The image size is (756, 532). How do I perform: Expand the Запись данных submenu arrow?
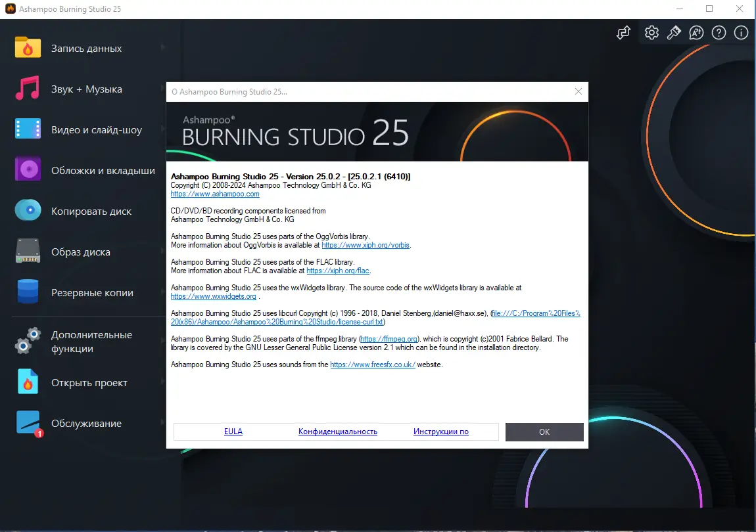162,47
